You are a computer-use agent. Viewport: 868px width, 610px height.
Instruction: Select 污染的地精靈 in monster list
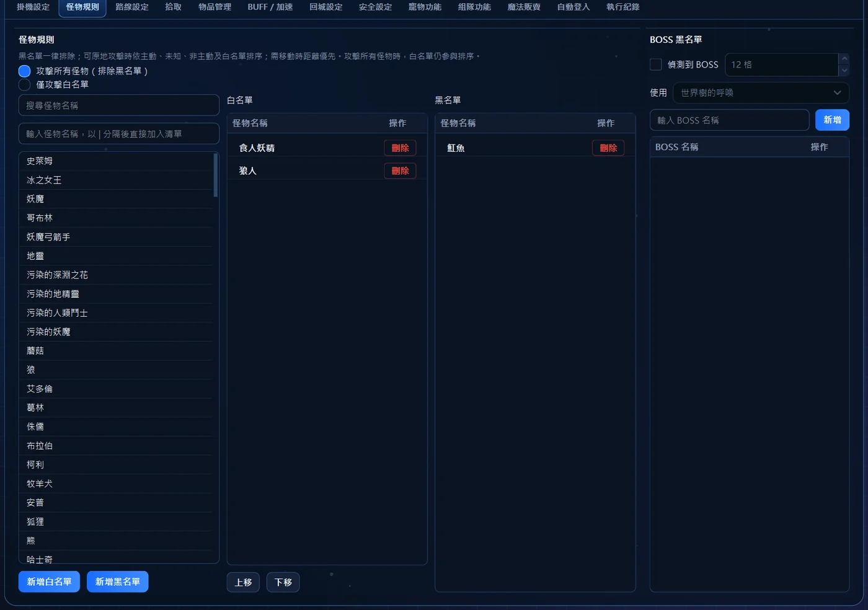tap(116, 294)
